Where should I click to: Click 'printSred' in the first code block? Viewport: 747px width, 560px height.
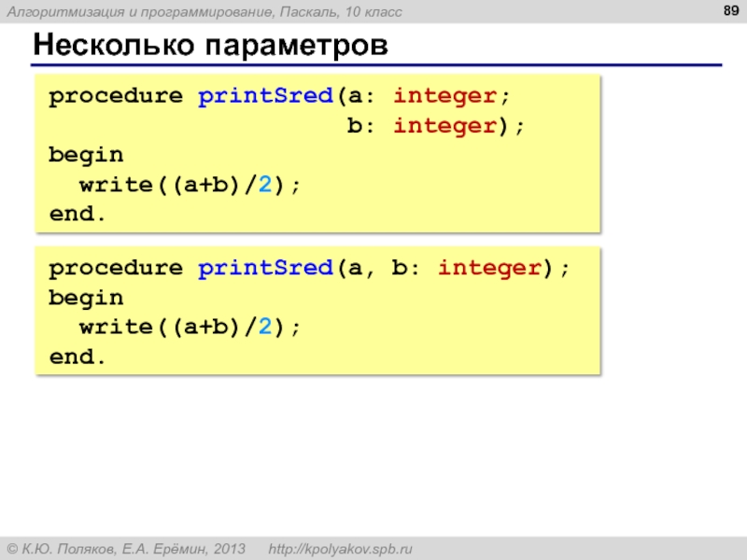(x=265, y=96)
